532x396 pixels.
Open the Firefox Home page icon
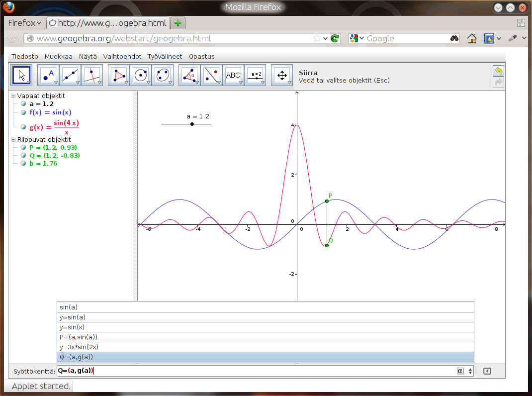point(472,38)
